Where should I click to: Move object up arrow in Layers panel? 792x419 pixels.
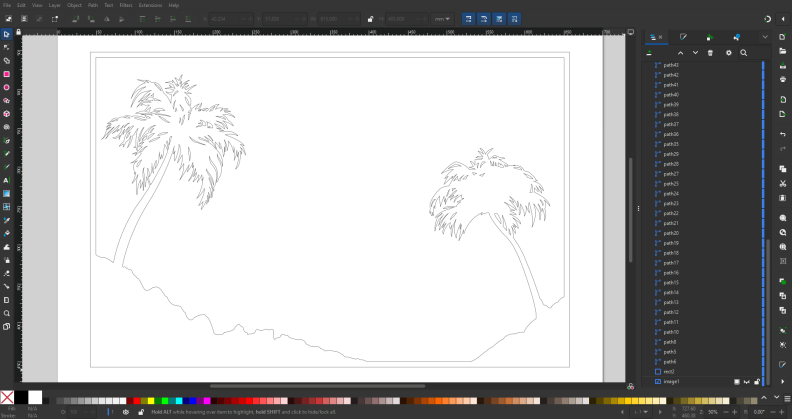[x=680, y=53]
